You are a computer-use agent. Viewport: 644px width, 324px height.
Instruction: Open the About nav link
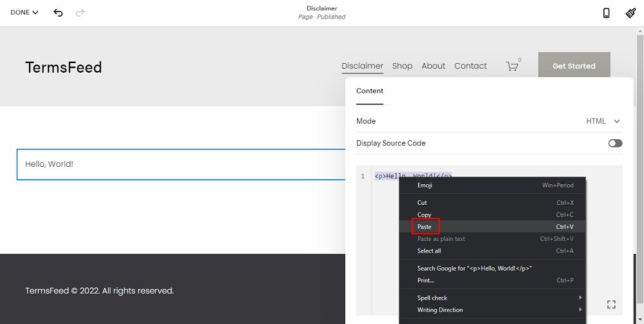pos(433,66)
